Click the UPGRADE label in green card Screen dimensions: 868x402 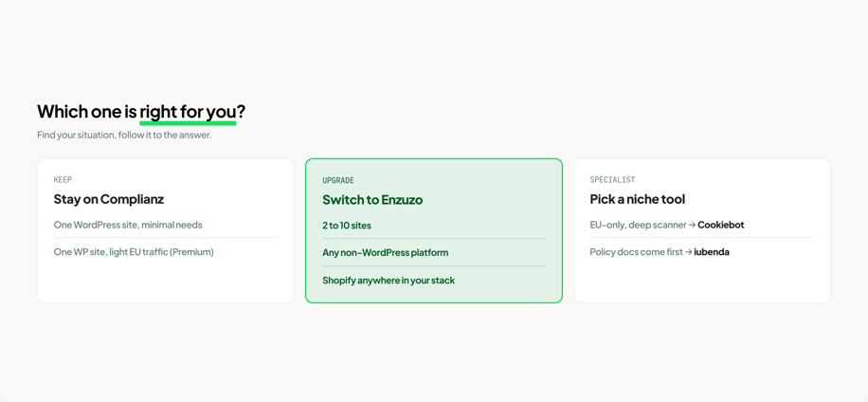pos(338,180)
